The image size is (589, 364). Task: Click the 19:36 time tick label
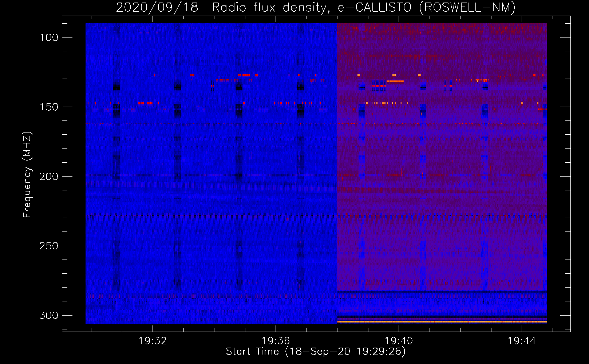pyautogui.click(x=276, y=341)
